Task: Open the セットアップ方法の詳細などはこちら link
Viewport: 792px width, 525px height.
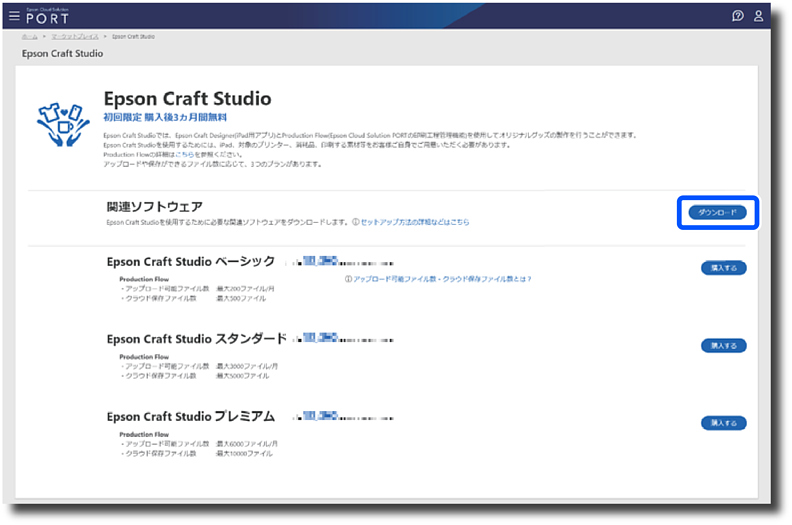Action: click(414, 222)
